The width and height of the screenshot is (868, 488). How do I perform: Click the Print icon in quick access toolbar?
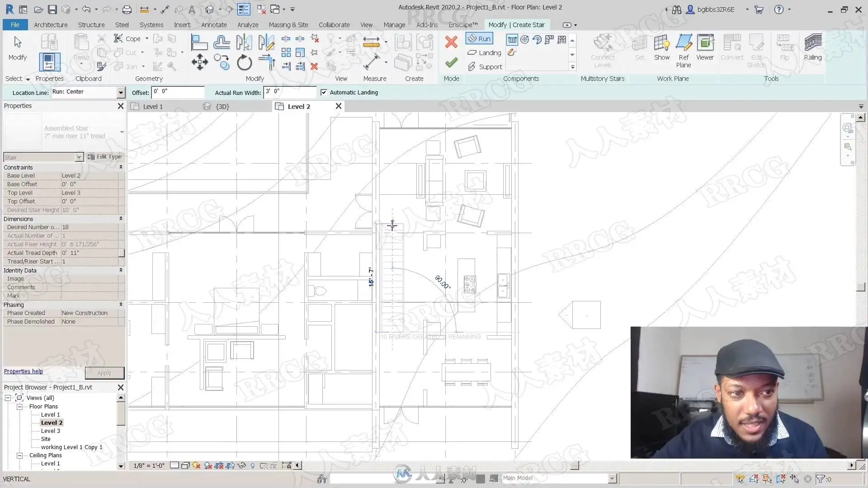[127, 9]
